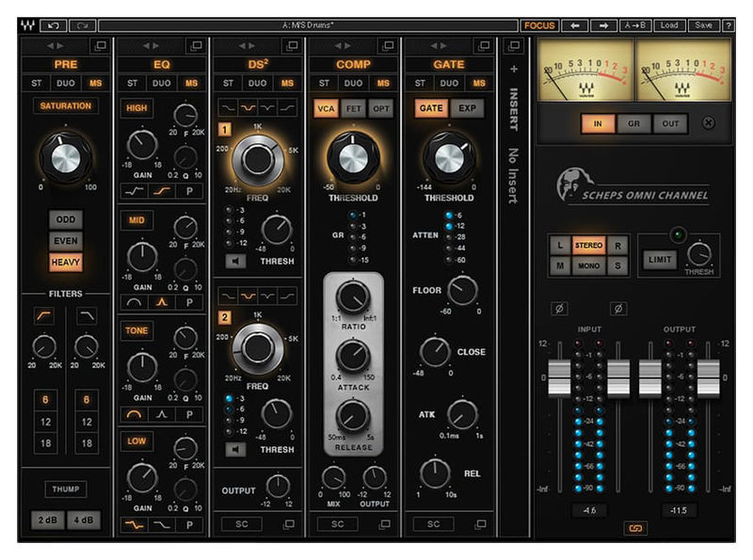The image size is (753, 560).
Task: Click the Save preset button
Action: (703, 25)
